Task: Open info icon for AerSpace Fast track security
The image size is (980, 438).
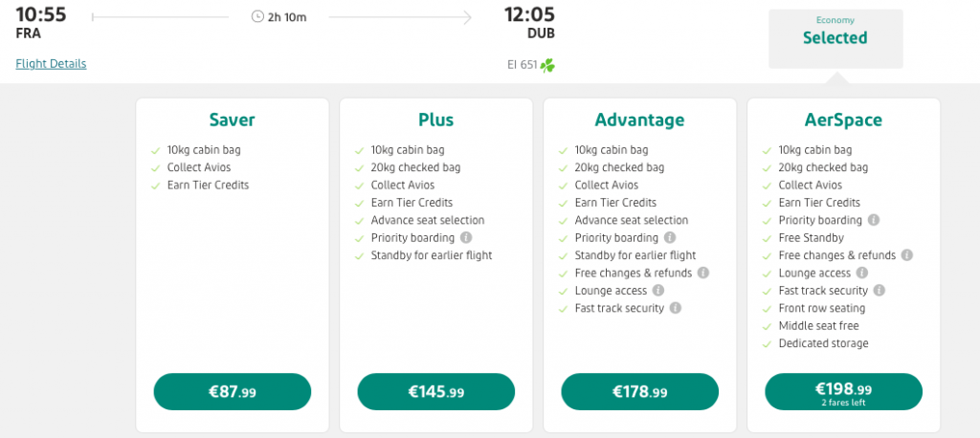Action: (x=880, y=291)
